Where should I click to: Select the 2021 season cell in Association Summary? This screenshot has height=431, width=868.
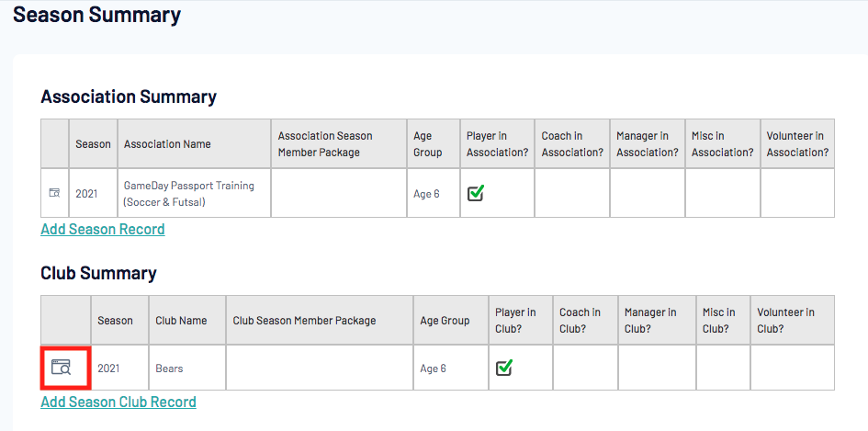tap(86, 194)
